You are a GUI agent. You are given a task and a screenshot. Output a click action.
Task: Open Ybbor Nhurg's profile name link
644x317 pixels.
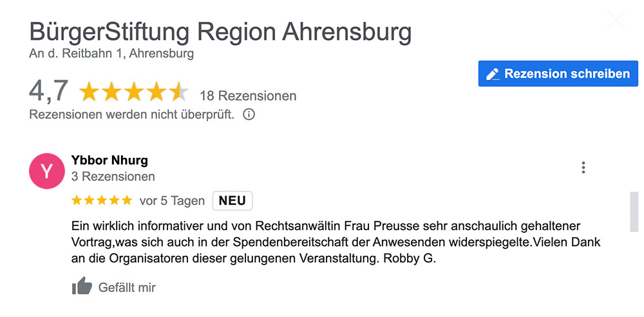pos(109,160)
